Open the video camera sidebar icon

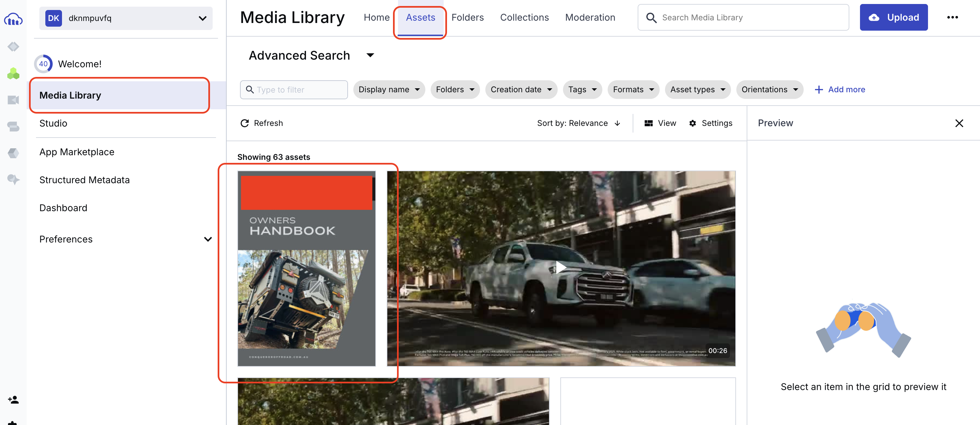pos(13,100)
